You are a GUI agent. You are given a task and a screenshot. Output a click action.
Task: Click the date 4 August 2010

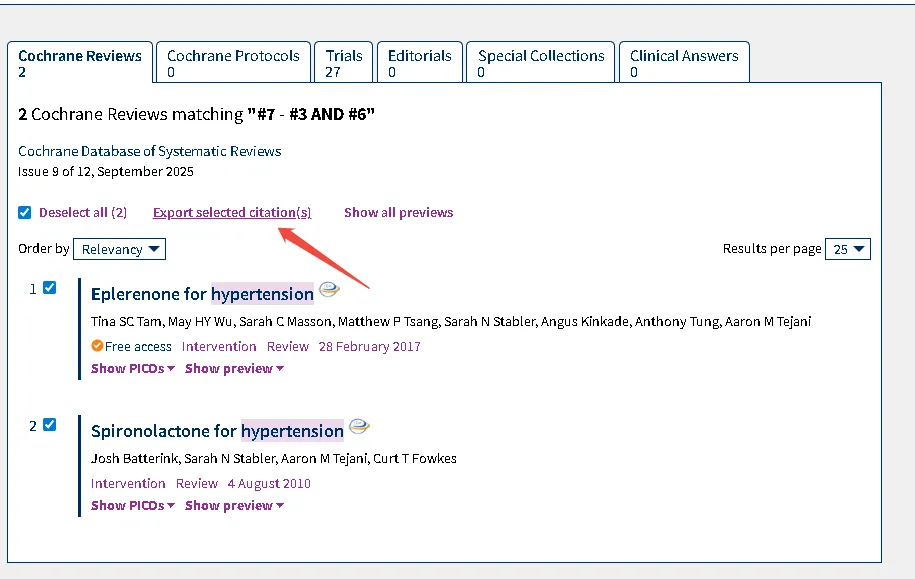[269, 484]
